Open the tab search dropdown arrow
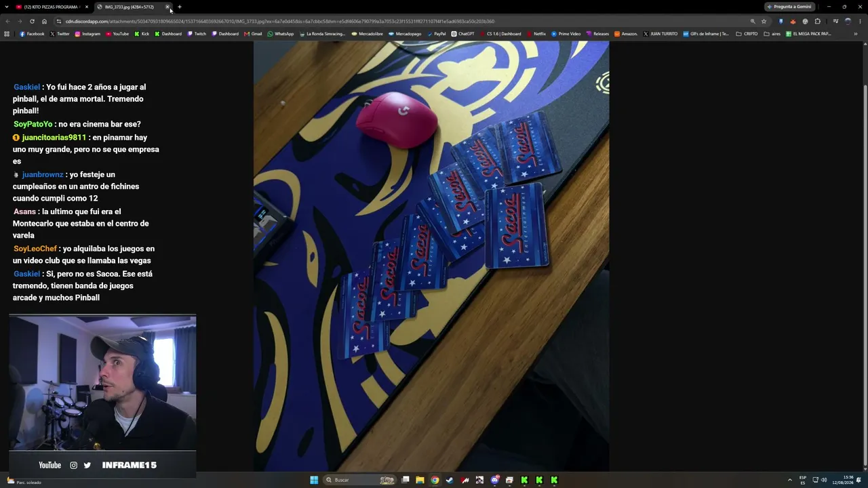 click(6, 7)
